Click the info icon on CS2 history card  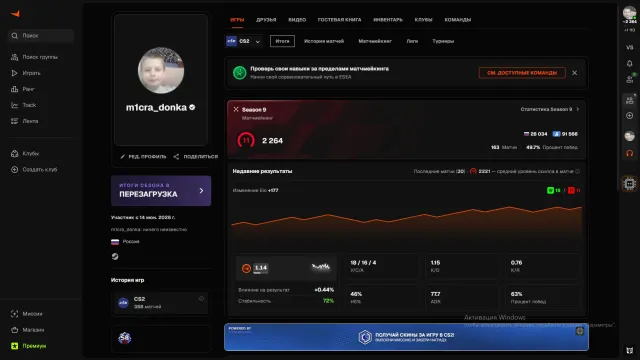pyautogui.click(x=201, y=299)
